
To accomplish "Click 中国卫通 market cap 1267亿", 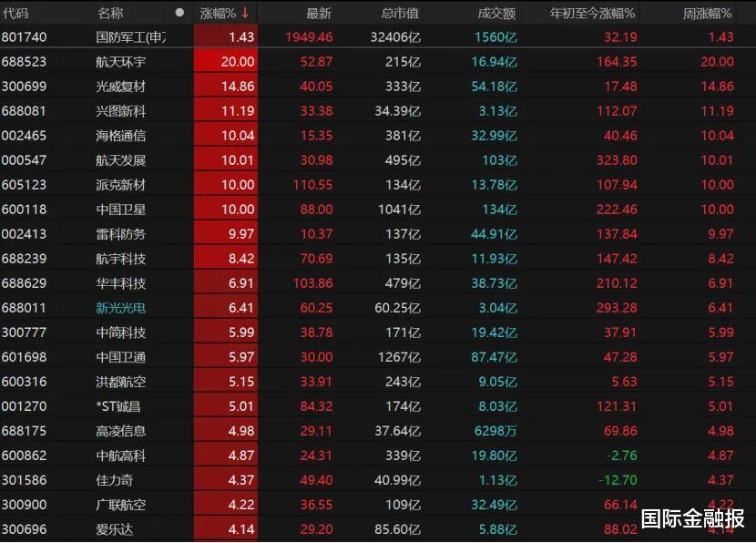I will 402,357.
